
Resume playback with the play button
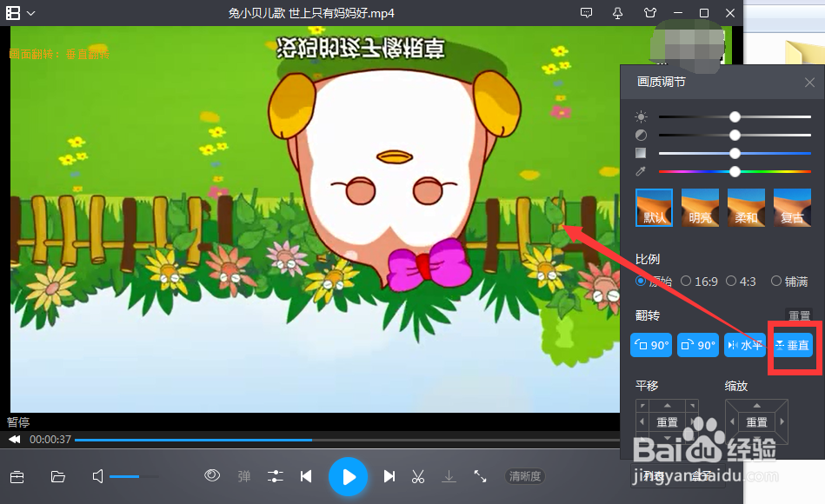click(349, 477)
